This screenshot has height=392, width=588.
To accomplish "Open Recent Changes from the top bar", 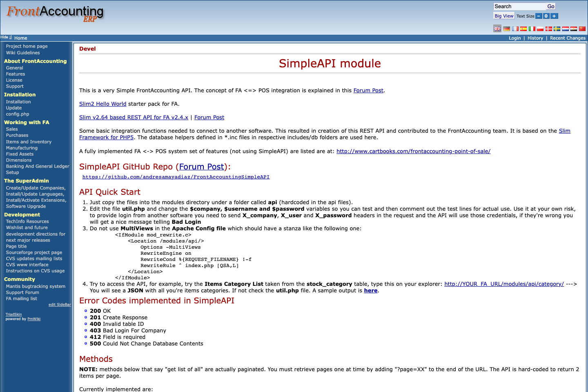I will point(567,38).
